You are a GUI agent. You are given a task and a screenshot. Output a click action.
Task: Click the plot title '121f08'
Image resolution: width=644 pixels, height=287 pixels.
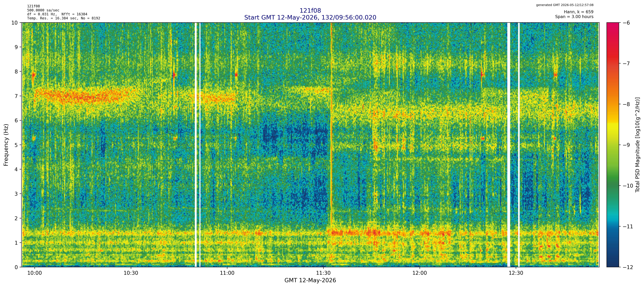(310, 10)
